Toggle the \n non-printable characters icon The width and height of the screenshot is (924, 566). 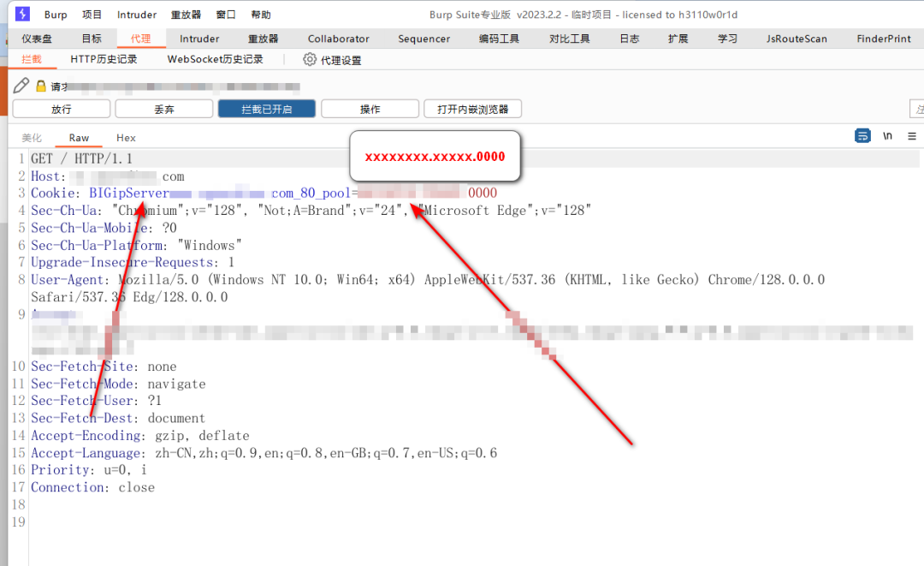point(887,136)
